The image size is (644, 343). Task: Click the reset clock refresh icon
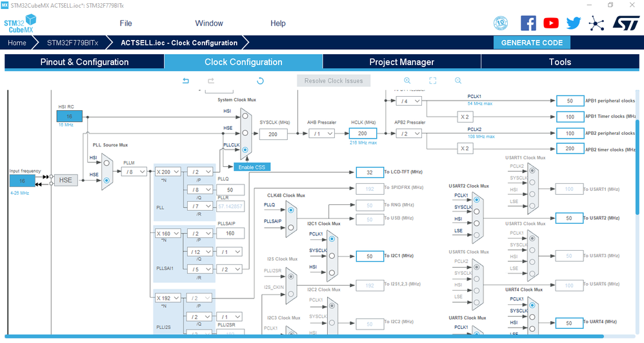pos(260,81)
